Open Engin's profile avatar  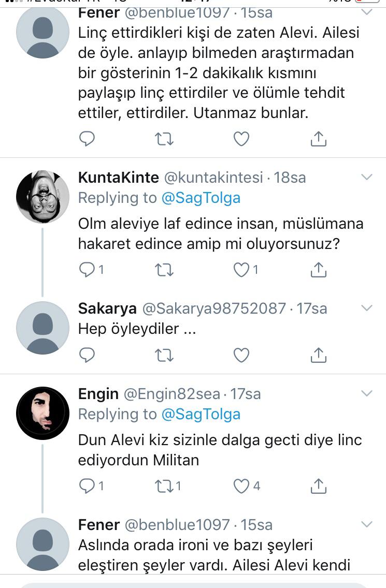click(42, 413)
